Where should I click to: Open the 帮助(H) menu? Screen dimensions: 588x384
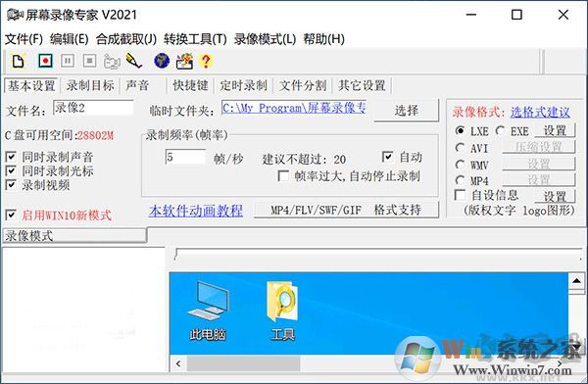pos(324,39)
